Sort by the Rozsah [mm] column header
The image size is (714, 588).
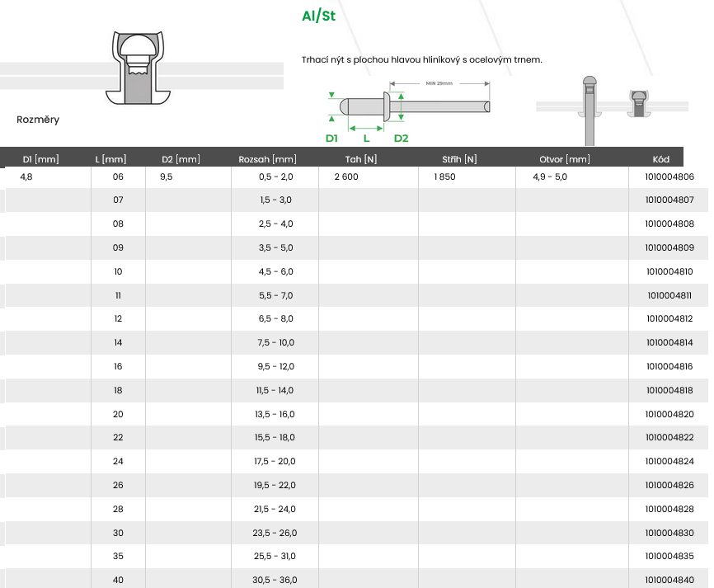point(267,159)
